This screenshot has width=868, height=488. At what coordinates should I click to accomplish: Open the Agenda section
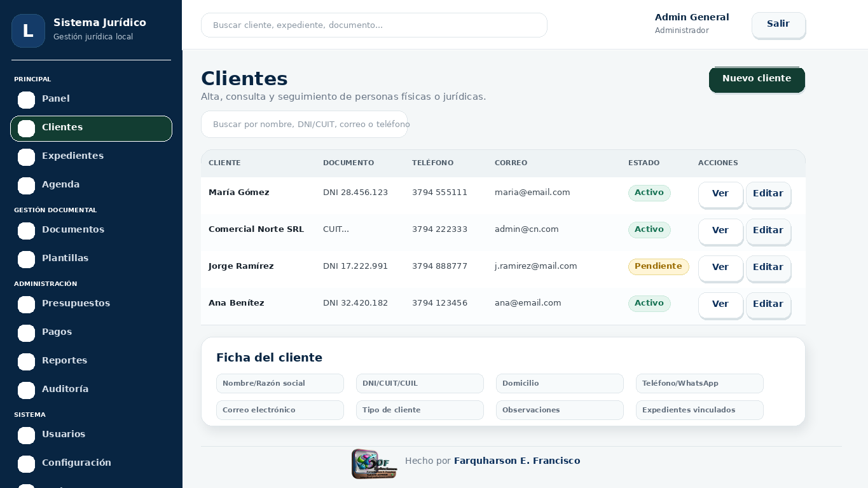[x=91, y=186]
